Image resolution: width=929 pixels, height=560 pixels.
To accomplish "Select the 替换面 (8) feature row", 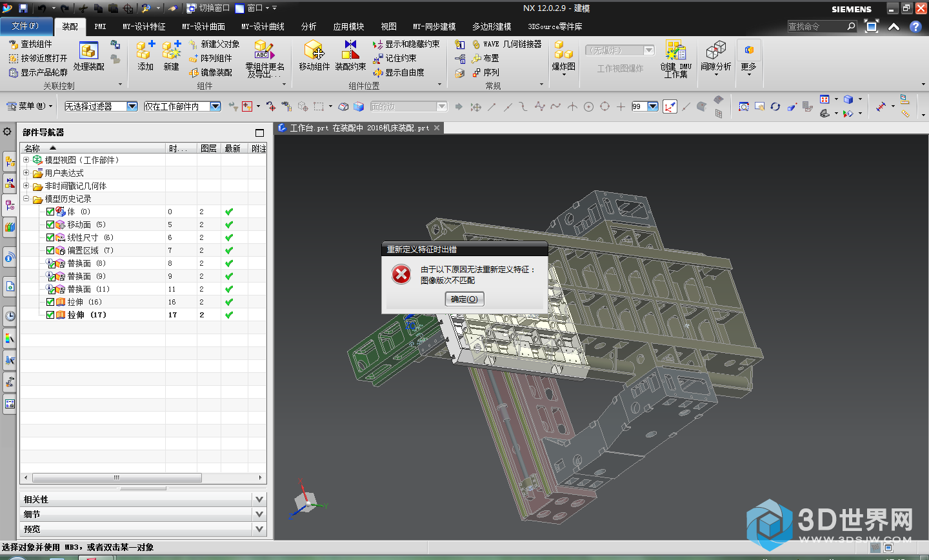I will pyautogui.click(x=143, y=263).
